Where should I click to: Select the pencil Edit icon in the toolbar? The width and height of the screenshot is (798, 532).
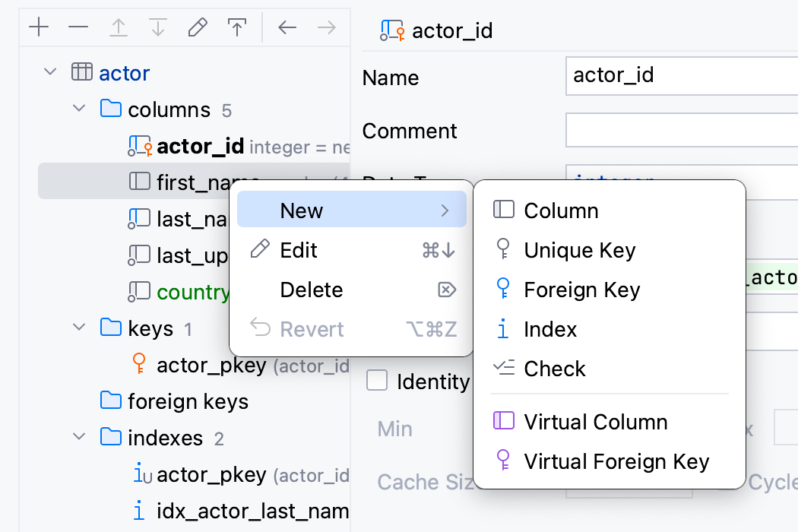click(198, 27)
